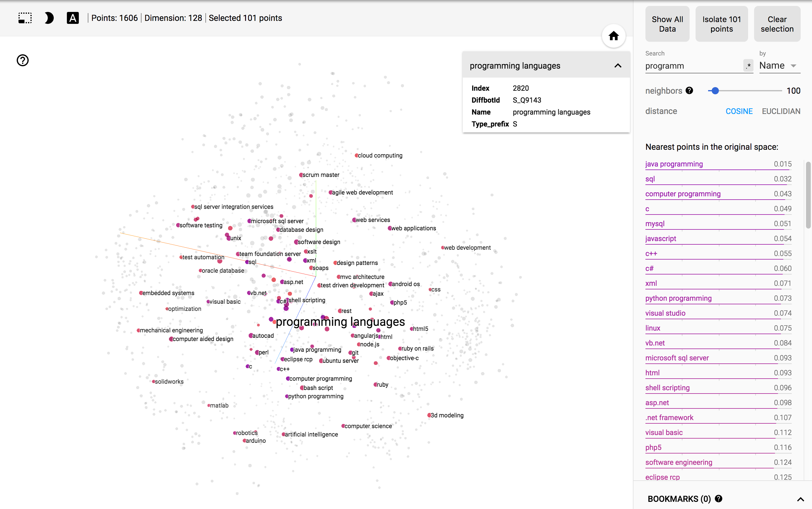This screenshot has height=509, width=812.
Task: Collapse the programming languages info card
Action: click(618, 66)
